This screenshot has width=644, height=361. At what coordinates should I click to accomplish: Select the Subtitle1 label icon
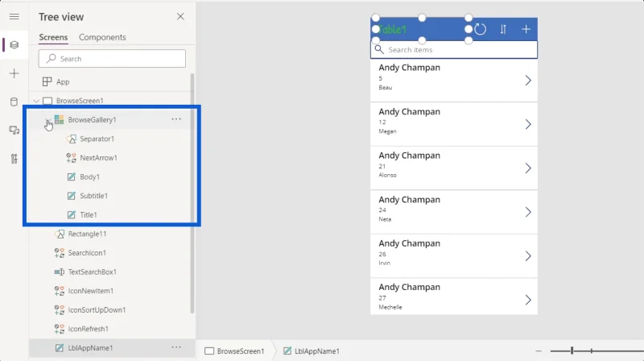pyautogui.click(x=71, y=196)
